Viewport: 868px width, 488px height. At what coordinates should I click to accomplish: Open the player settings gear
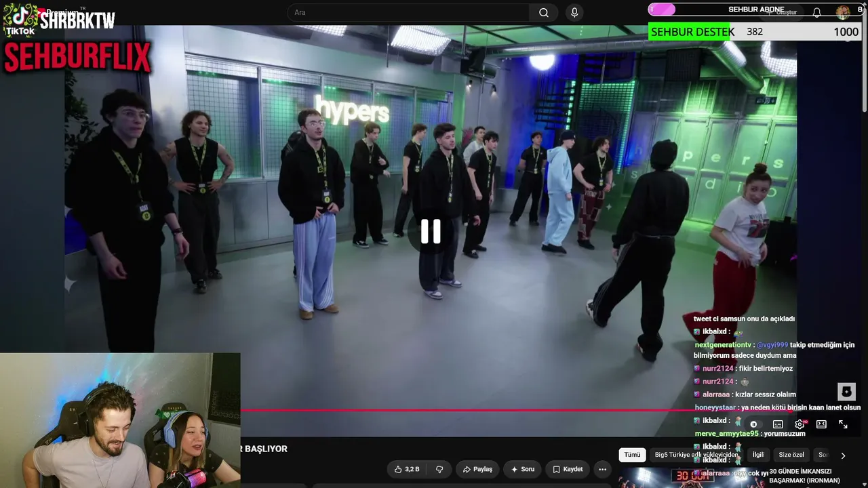click(800, 424)
